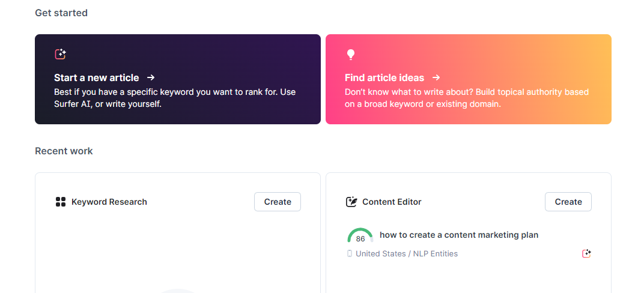Open the Start a new article title
This screenshot has height=293, width=644.
point(96,78)
